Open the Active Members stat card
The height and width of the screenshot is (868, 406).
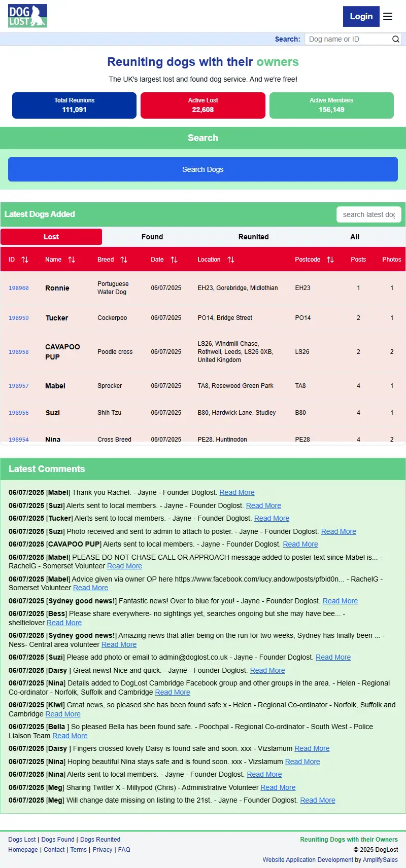pos(331,105)
